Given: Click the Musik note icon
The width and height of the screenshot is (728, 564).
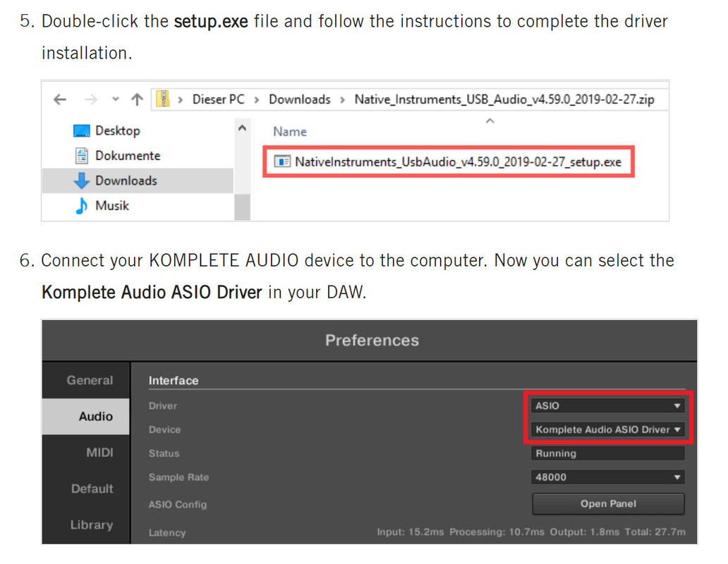Looking at the screenshot, I should click(82, 205).
